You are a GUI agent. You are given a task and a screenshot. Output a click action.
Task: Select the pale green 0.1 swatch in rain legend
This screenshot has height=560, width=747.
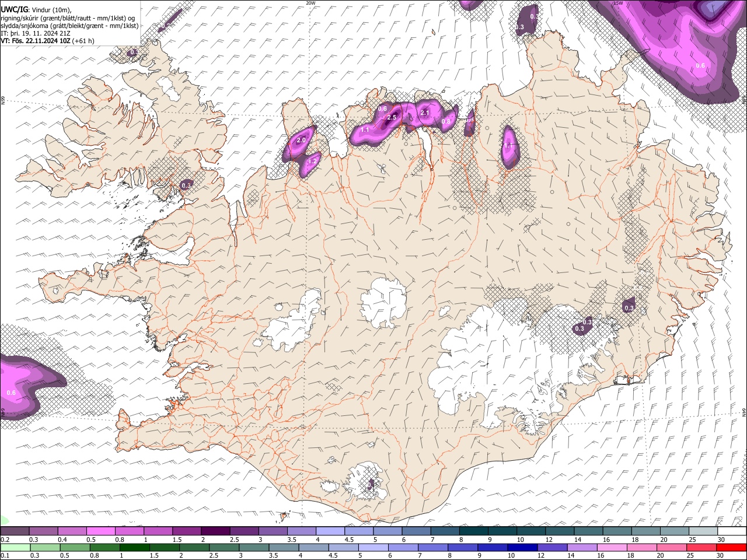(15, 547)
